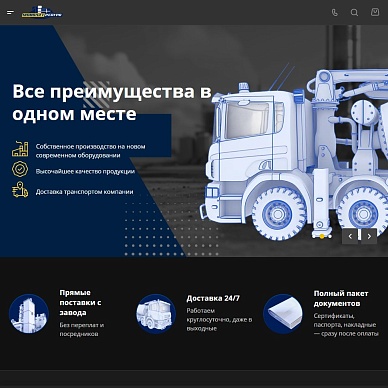Screen dimensions: 388x388
Task: Click the concrete truck round thumbnail
Action: (x=156, y=313)
